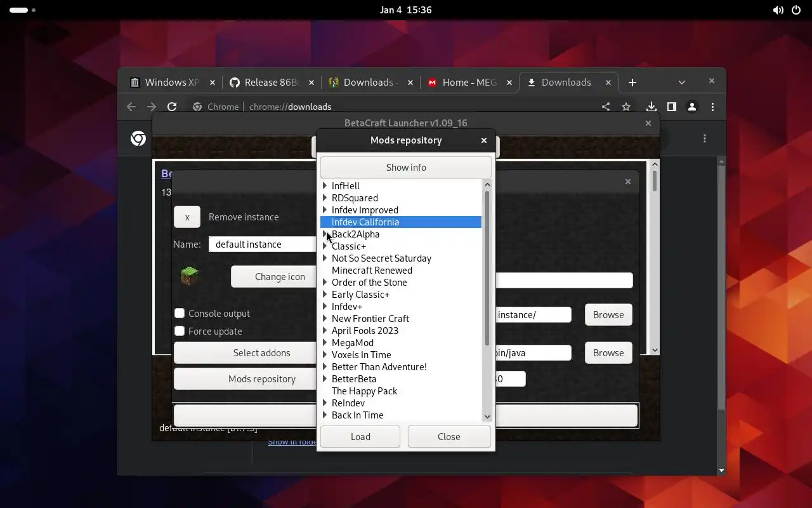
Task: Enable Force update checkbox
Action: (x=180, y=331)
